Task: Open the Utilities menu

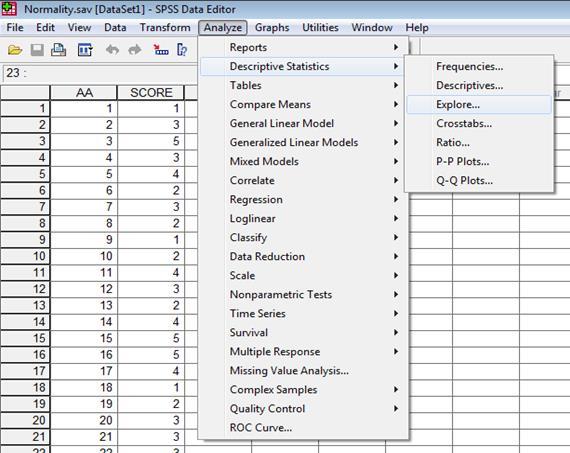Action: tap(320, 27)
